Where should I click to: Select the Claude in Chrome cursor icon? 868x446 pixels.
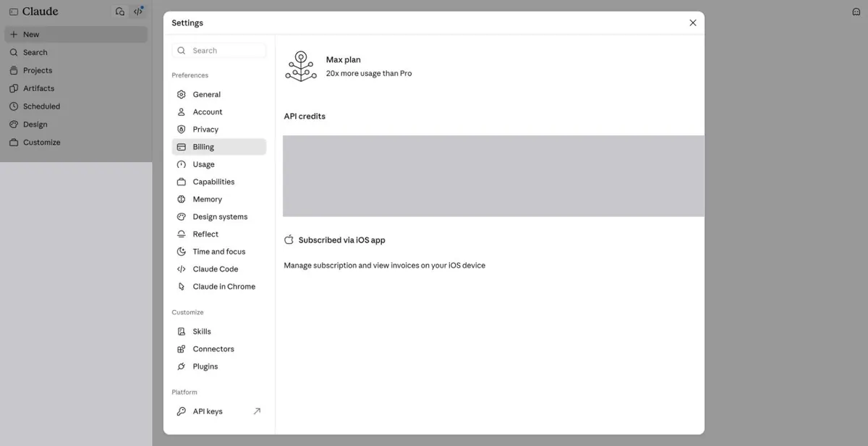pyautogui.click(x=182, y=286)
